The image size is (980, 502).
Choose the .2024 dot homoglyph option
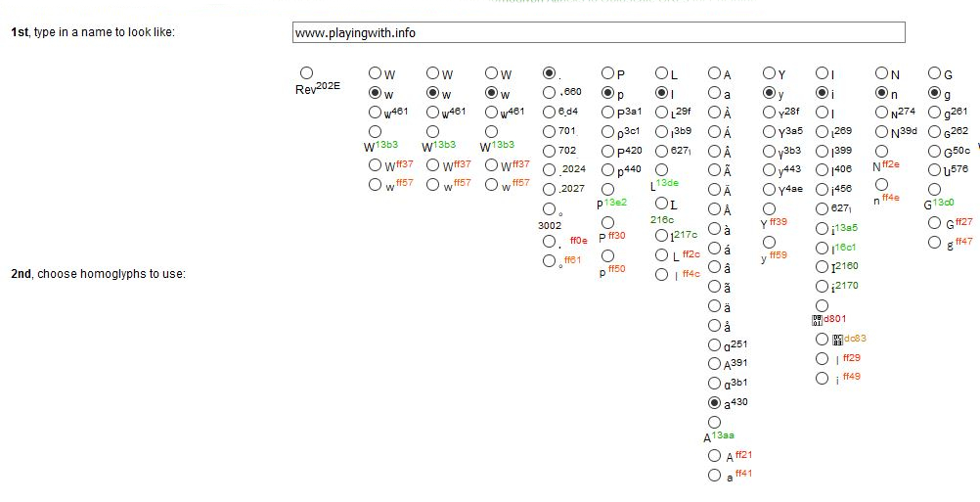[550, 169]
